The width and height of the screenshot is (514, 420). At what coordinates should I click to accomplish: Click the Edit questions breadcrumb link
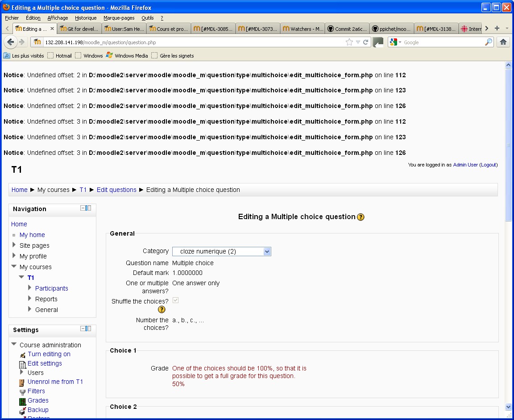coord(116,190)
